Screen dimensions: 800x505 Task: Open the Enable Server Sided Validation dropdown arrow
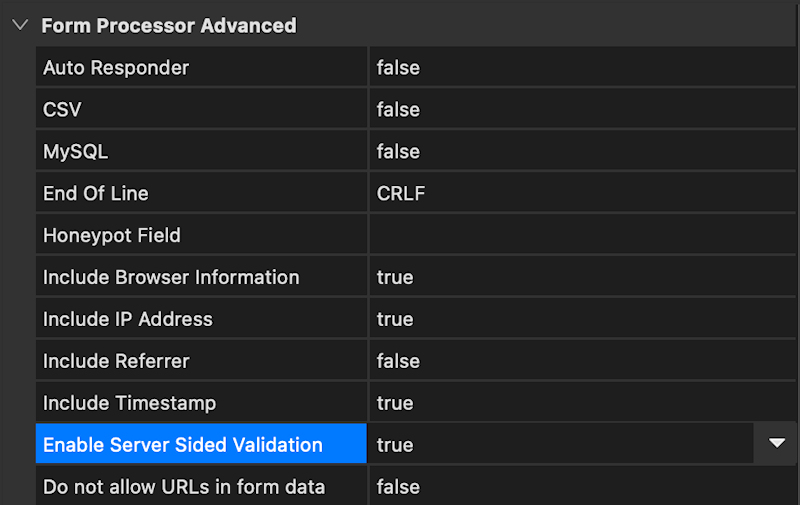tap(776, 444)
